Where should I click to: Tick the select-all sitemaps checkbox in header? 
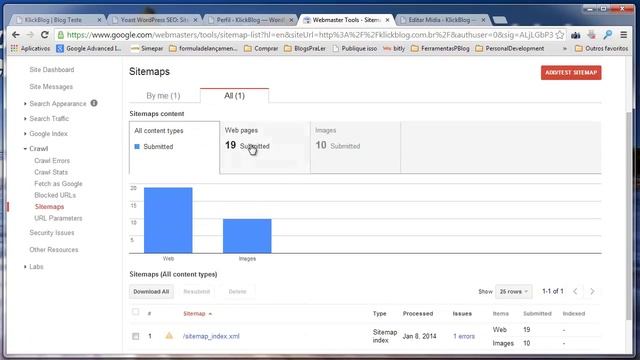(x=136, y=312)
